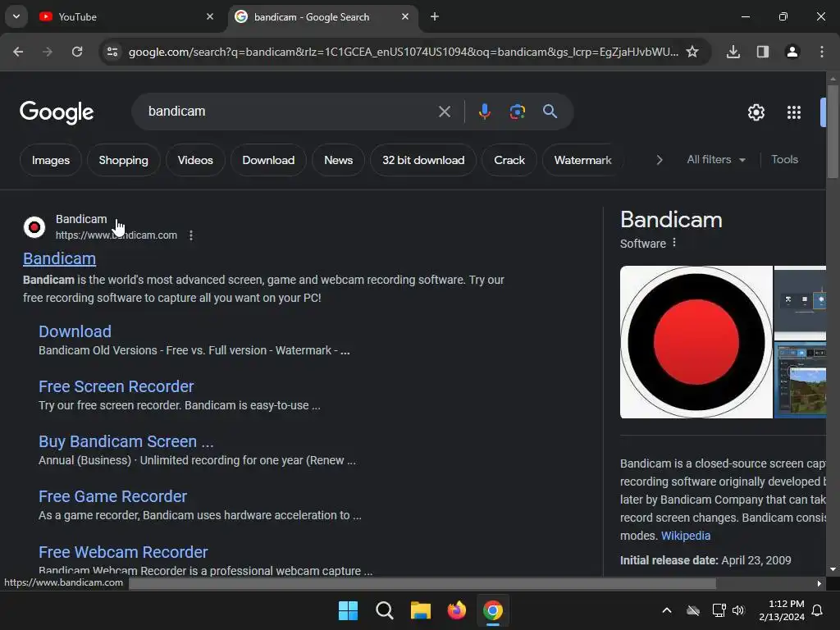
Task: Close the YouTube tab
Action: click(x=210, y=17)
